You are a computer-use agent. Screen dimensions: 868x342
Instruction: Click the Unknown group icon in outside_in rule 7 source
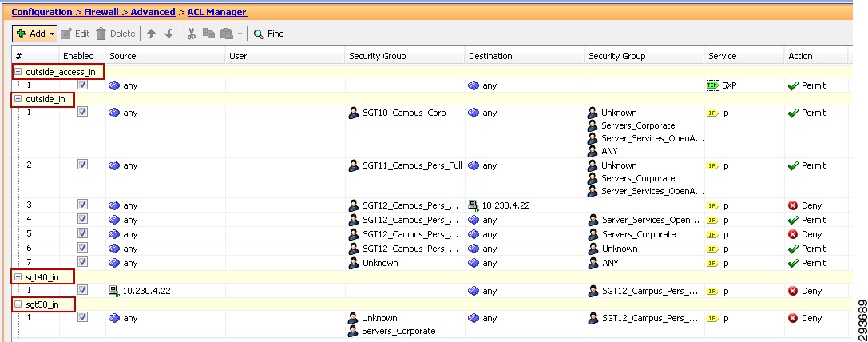point(354,263)
